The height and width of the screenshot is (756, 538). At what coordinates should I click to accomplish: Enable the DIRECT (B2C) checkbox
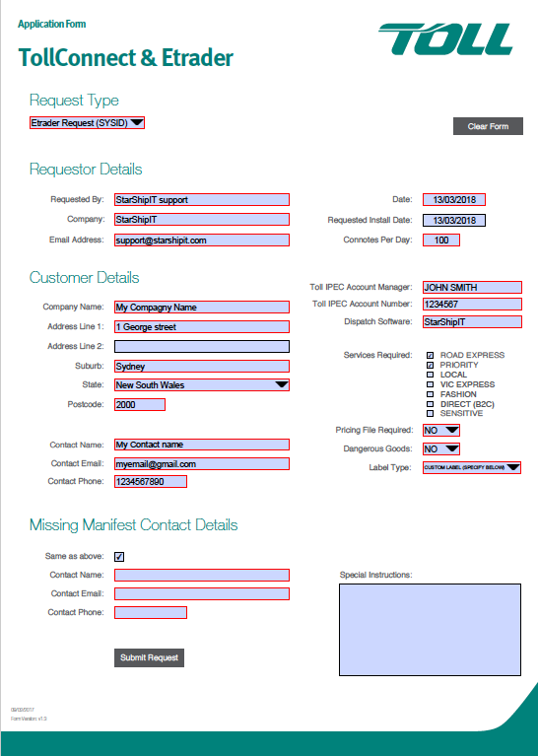[430, 404]
